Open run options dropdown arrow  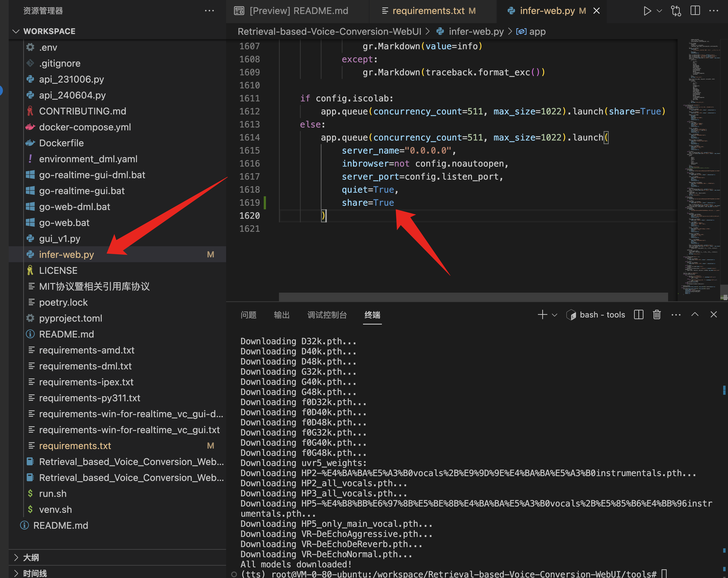(x=659, y=11)
